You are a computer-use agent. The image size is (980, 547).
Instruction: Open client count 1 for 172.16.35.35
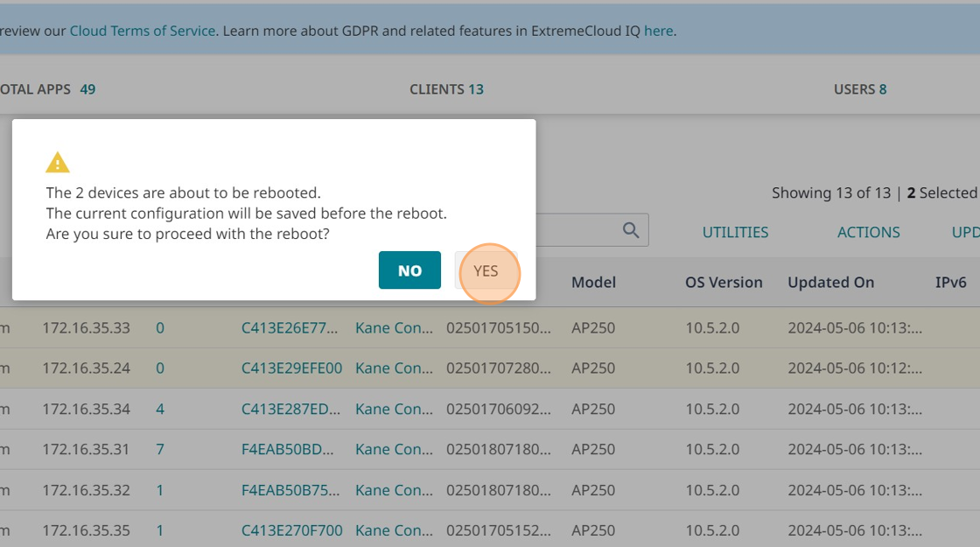click(x=160, y=530)
